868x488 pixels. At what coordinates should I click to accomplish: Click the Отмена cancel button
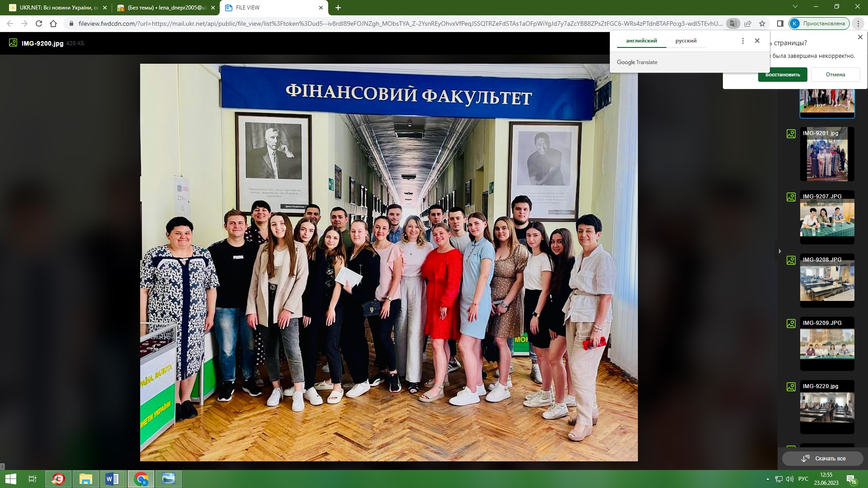[835, 75]
